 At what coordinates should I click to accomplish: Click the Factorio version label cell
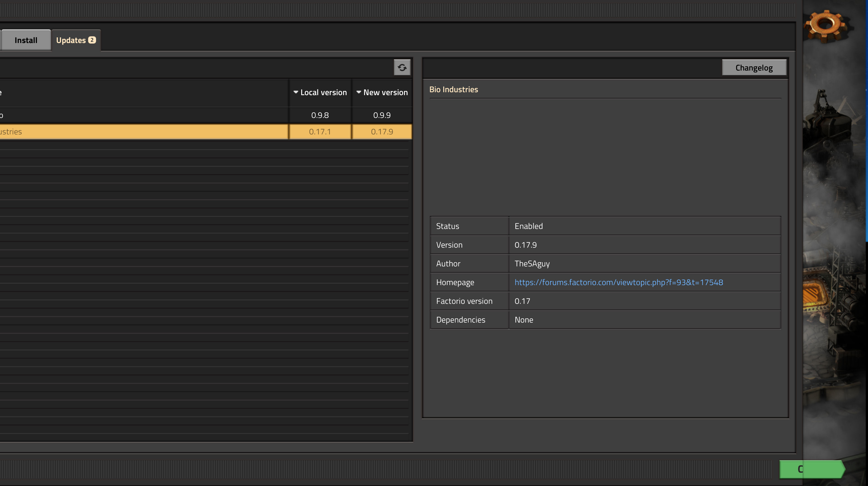[x=469, y=301]
